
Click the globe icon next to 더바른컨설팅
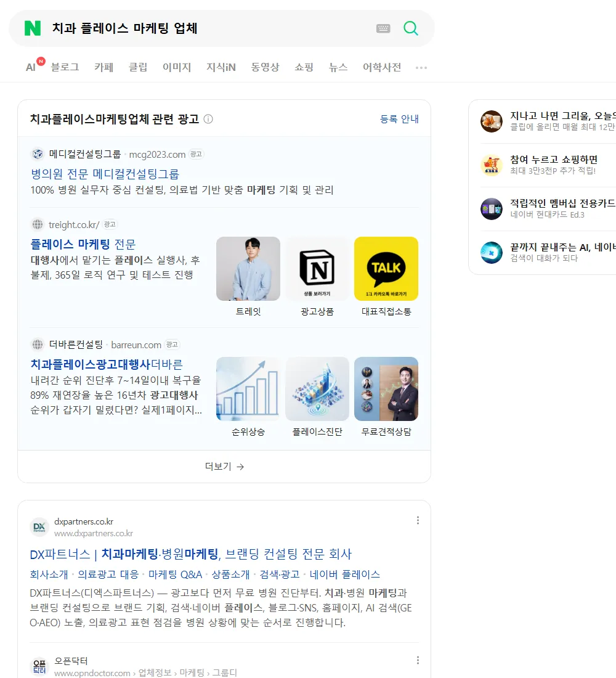(x=38, y=345)
